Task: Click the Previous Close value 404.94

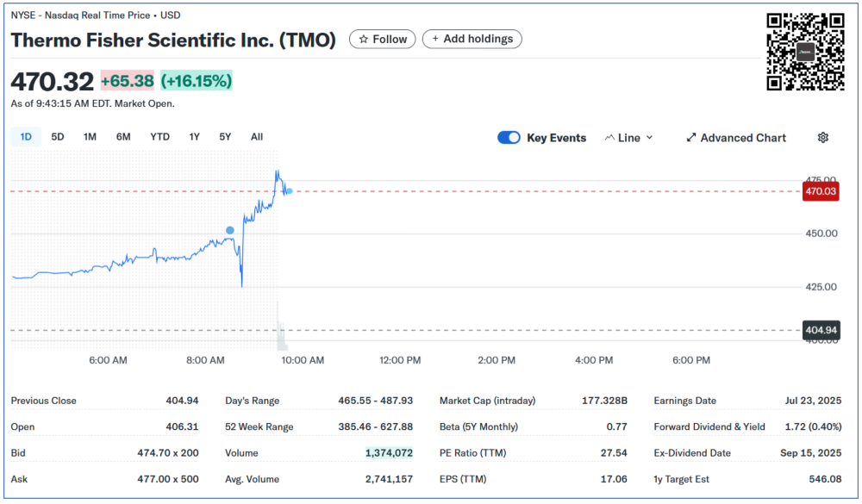Action: 182,401
